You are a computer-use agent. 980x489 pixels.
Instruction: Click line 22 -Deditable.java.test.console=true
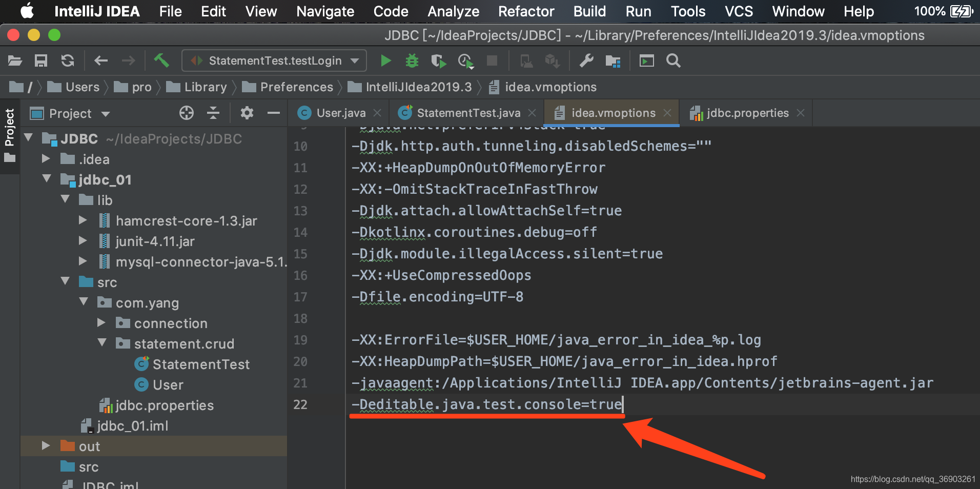(486, 404)
